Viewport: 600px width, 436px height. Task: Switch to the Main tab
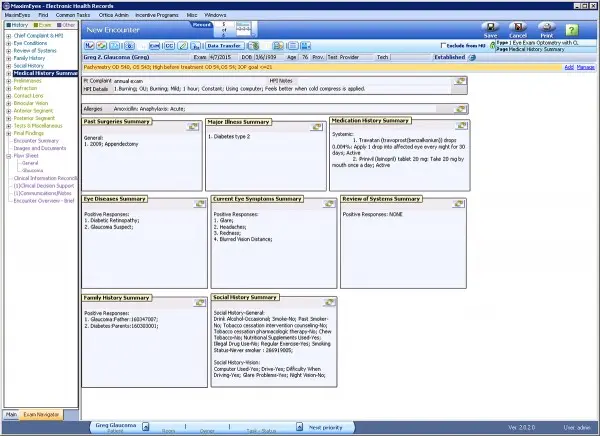pos(11,415)
